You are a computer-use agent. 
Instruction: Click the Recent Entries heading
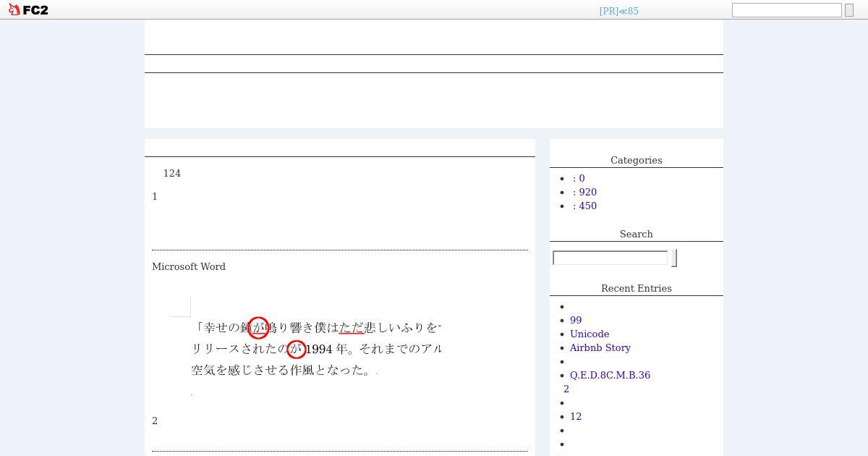(637, 288)
